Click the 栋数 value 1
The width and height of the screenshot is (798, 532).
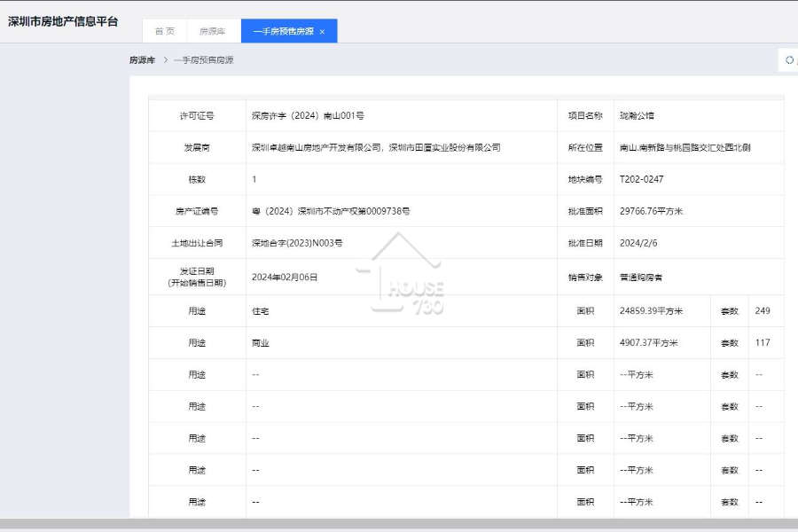click(x=254, y=179)
